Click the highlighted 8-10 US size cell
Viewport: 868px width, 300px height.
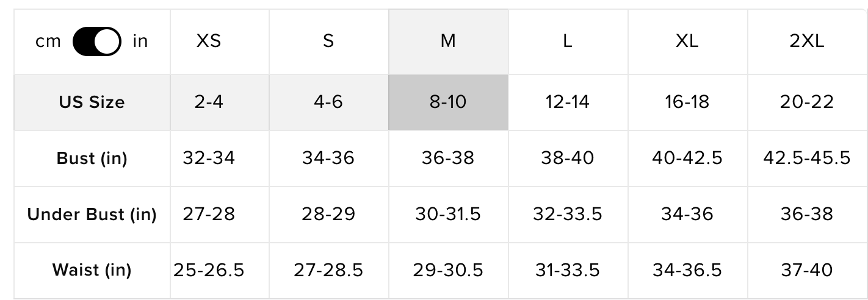(x=448, y=102)
